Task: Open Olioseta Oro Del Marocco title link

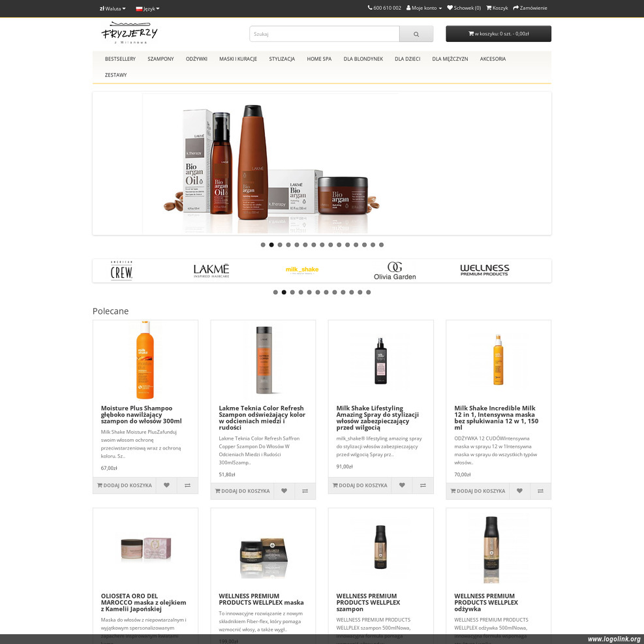Action: [144, 602]
